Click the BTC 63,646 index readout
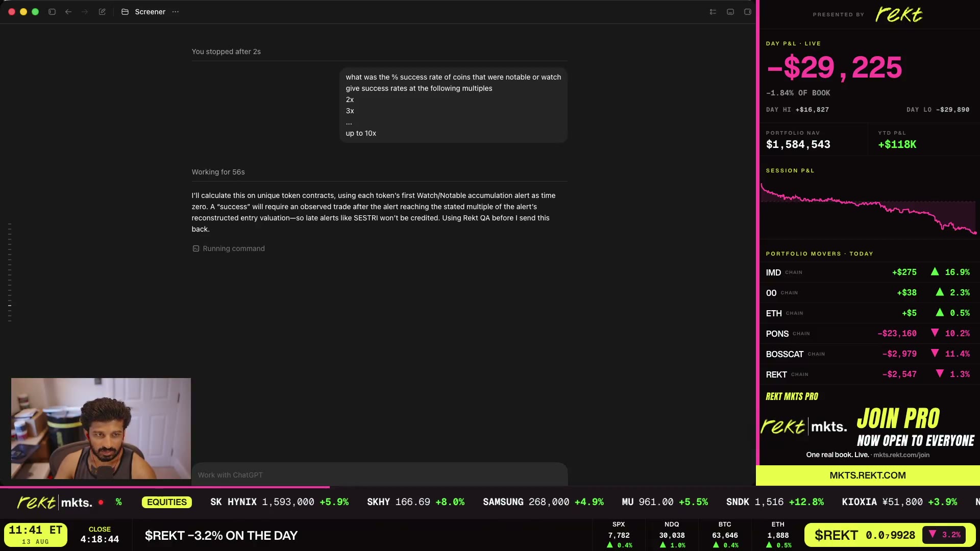980x551 pixels. tap(725, 535)
